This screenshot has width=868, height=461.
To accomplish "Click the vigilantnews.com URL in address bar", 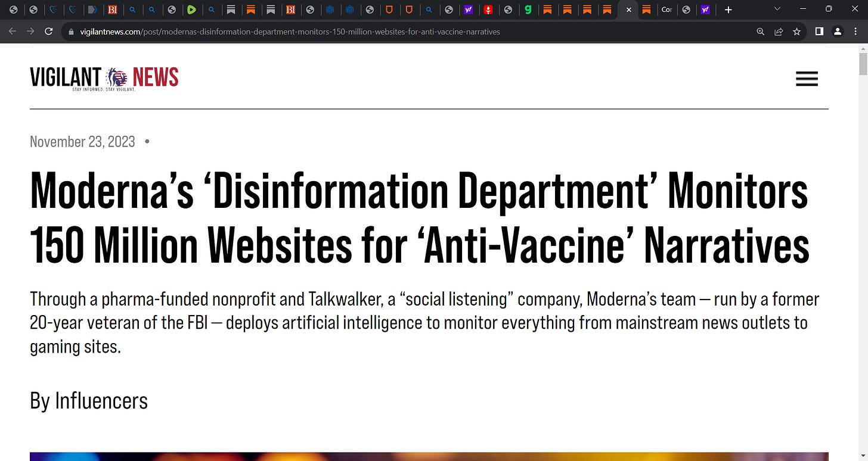I will [x=290, y=32].
